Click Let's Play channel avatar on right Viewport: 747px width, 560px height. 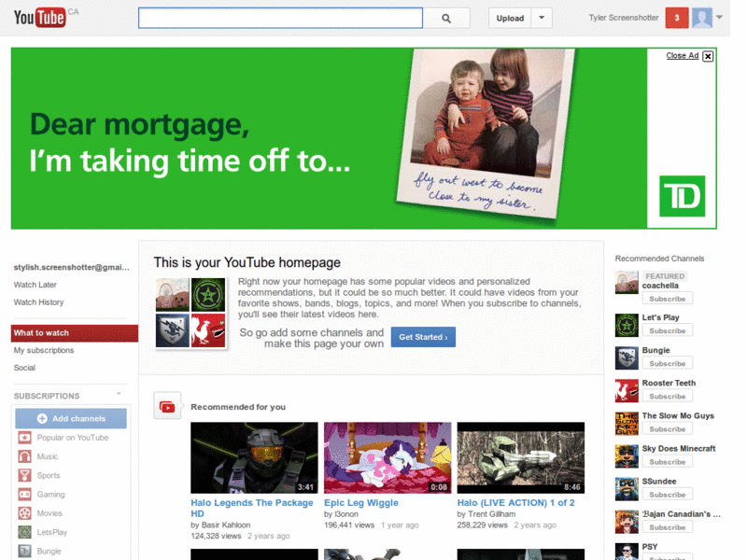pyautogui.click(x=627, y=325)
